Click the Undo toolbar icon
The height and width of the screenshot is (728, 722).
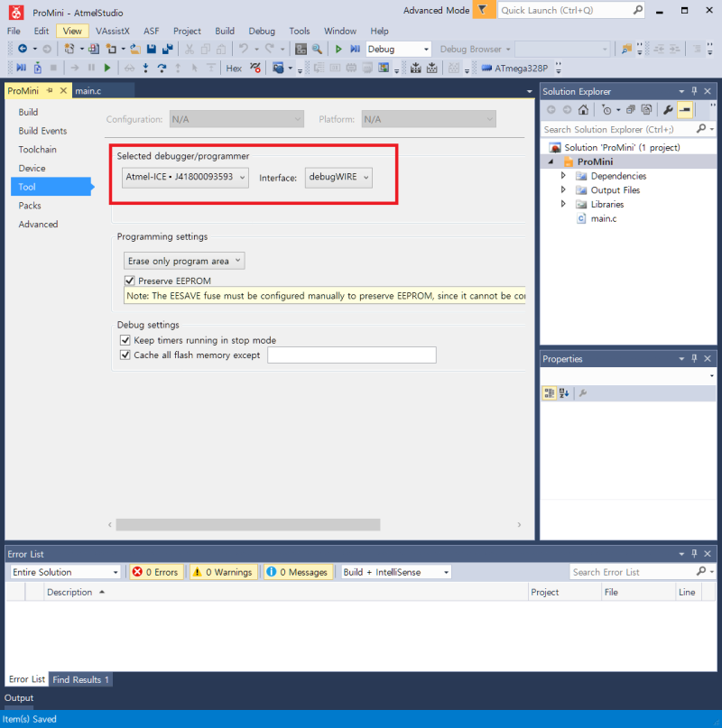point(243,49)
